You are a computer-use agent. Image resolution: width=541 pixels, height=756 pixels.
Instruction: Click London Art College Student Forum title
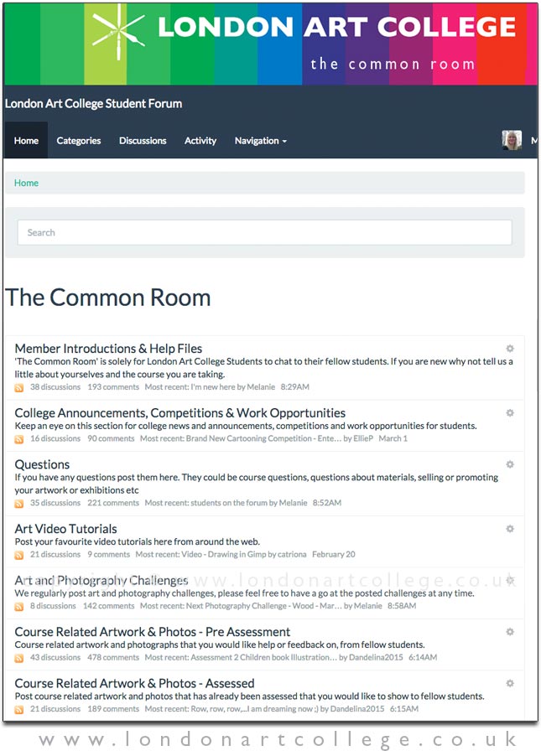coord(94,104)
